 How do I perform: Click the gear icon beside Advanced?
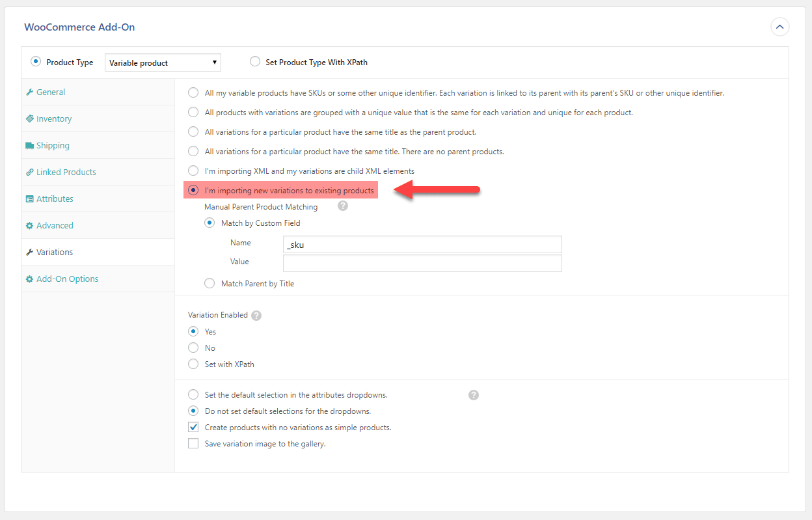pos(29,226)
